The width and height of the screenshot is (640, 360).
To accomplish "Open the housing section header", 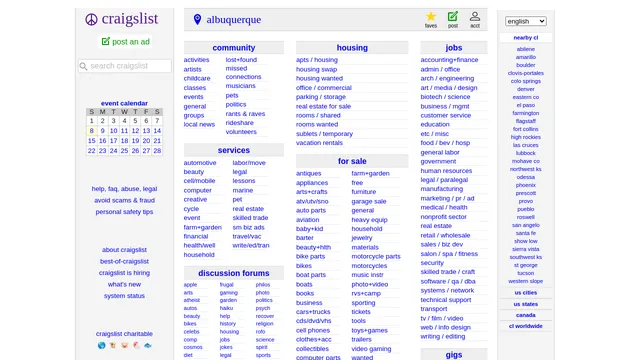I will pyautogui.click(x=352, y=48).
